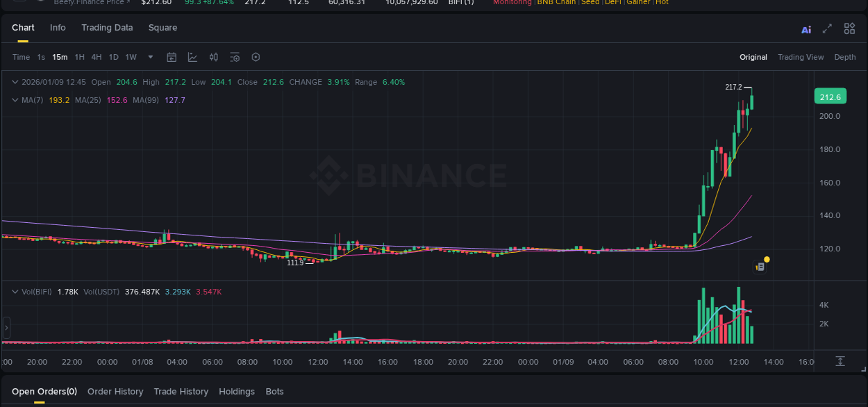Click the green 212.6 price marker
The height and width of the screenshot is (407, 868).
coord(830,96)
